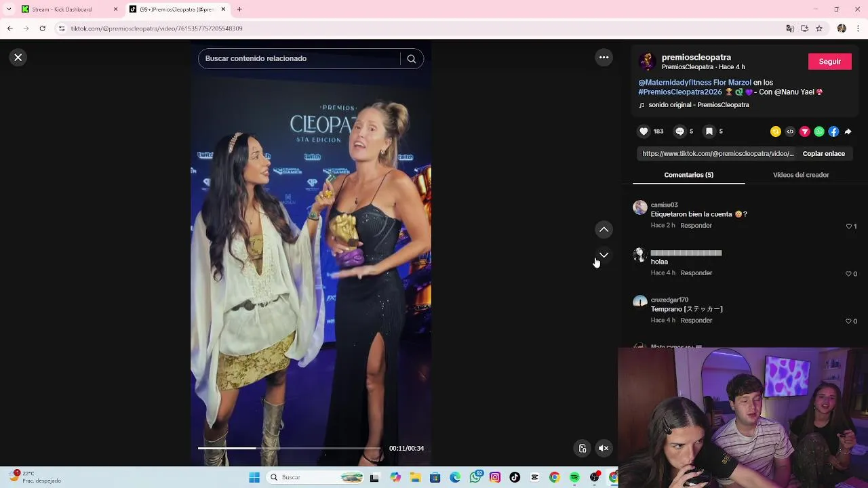
Task: Like camisu03's comment
Action: [849, 226]
